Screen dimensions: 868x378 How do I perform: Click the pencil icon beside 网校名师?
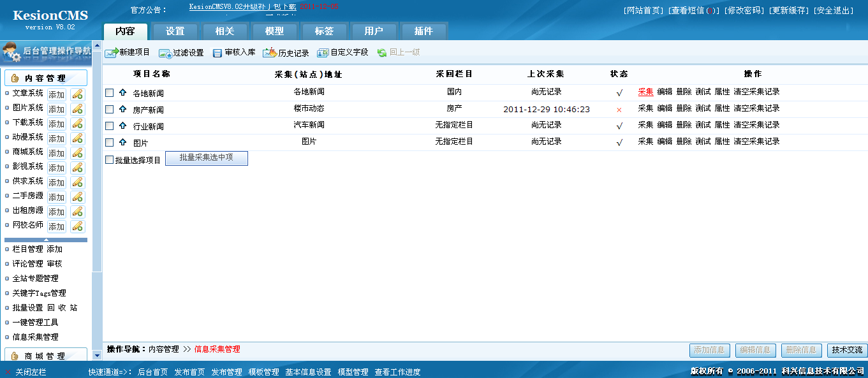click(78, 226)
